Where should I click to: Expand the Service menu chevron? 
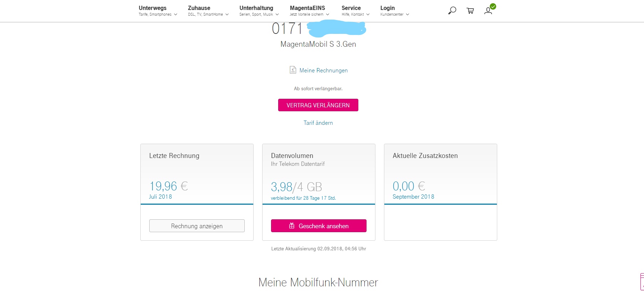point(368,15)
